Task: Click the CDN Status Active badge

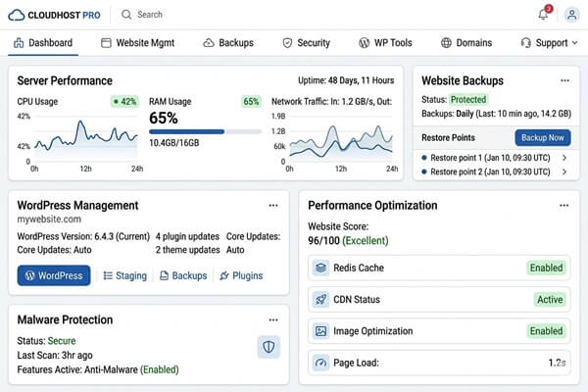Action: point(550,299)
